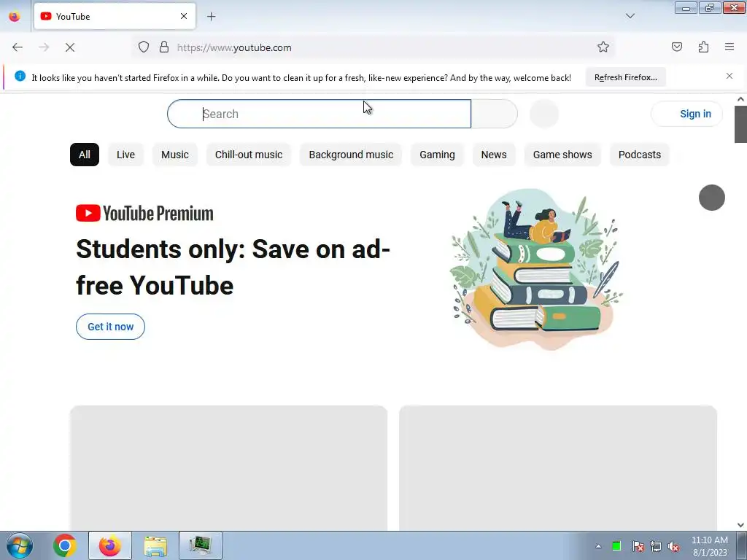Click the network tray icon

656,546
